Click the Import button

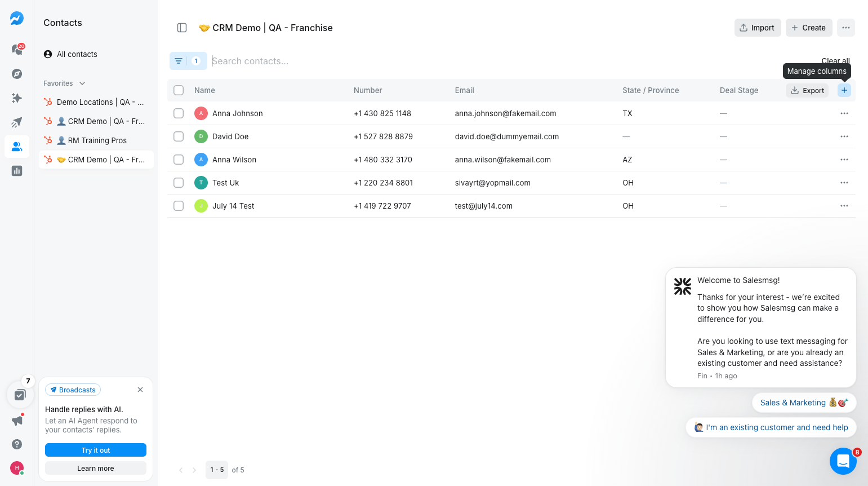[x=758, y=28]
